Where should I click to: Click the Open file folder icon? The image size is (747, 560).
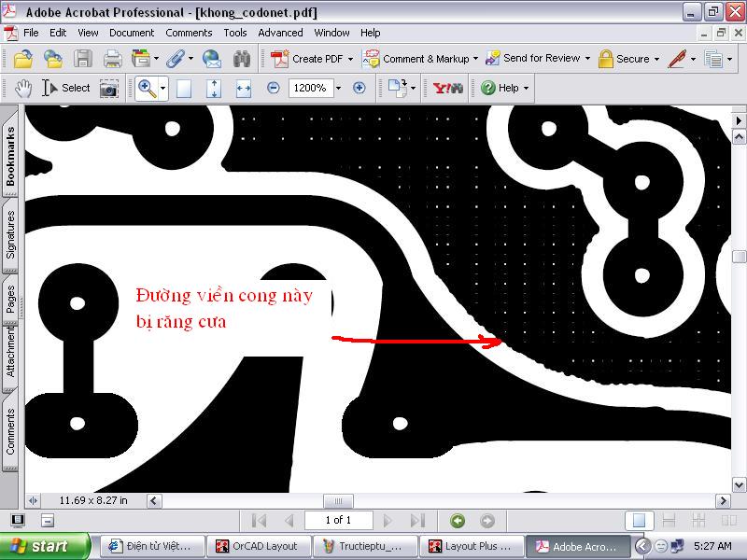pos(22,59)
